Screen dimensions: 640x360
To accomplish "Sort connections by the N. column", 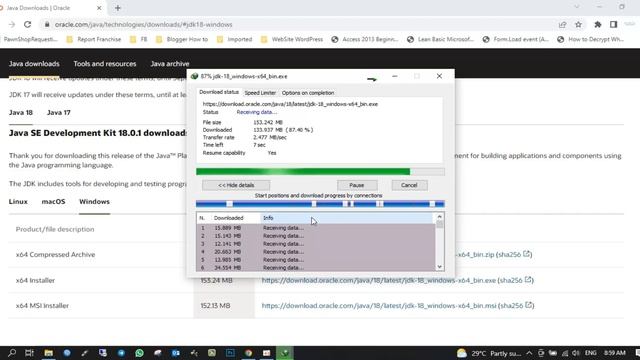I will click(x=203, y=218).
